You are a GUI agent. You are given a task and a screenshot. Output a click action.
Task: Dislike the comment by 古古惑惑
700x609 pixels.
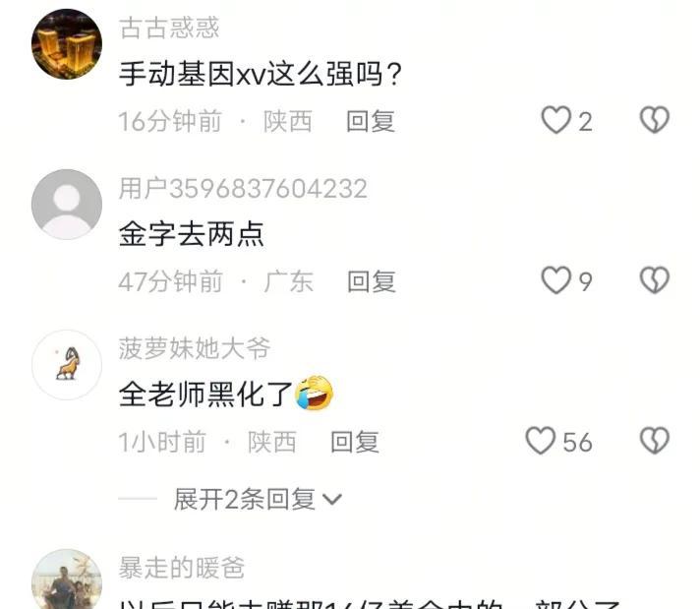click(655, 120)
